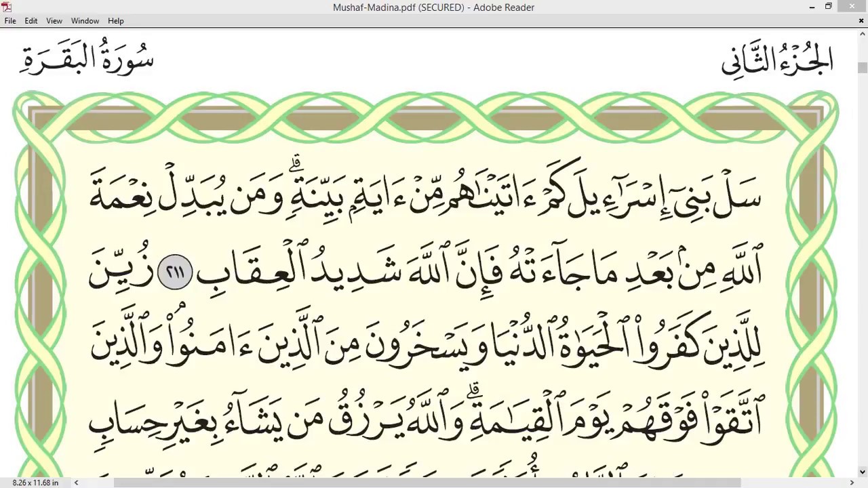Open the Edit menu
The height and width of the screenshot is (488, 868).
(x=31, y=21)
